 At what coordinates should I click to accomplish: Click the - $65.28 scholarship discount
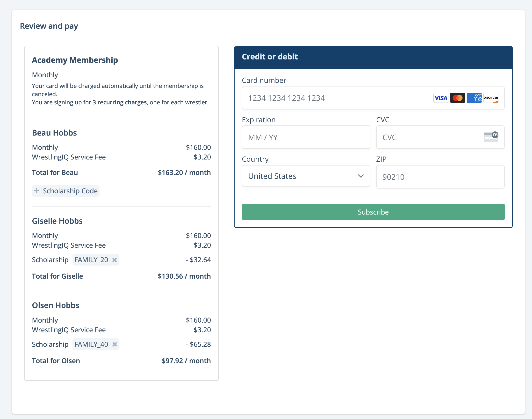[x=198, y=344]
